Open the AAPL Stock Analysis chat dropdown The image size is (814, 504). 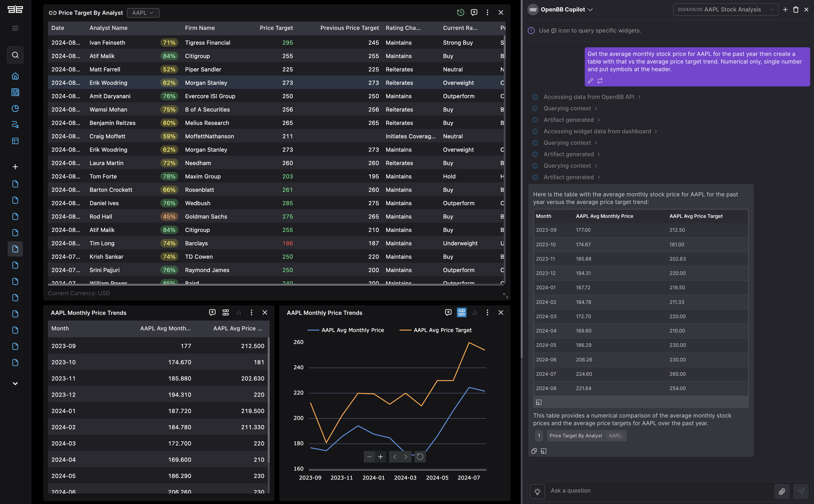pyautogui.click(x=725, y=10)
